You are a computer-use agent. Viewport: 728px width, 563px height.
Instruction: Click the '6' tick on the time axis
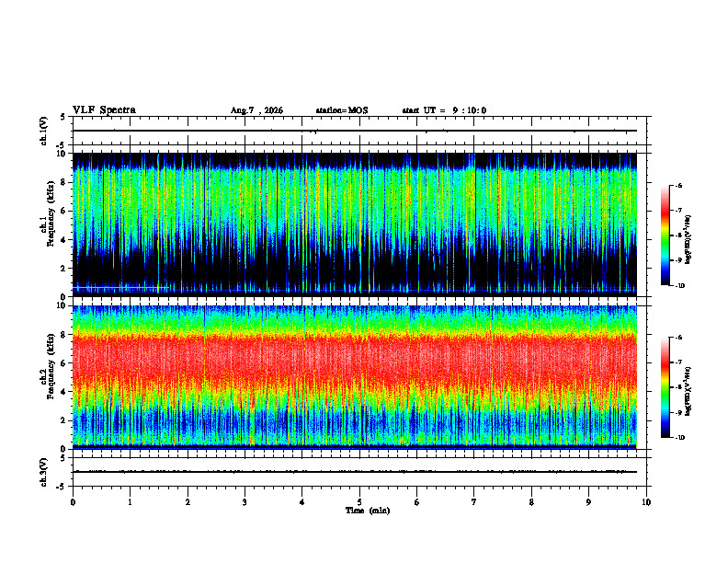417,502
